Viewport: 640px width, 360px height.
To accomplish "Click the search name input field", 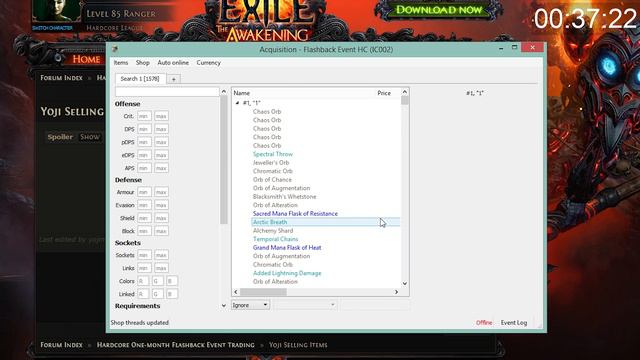I will [167, 92].
